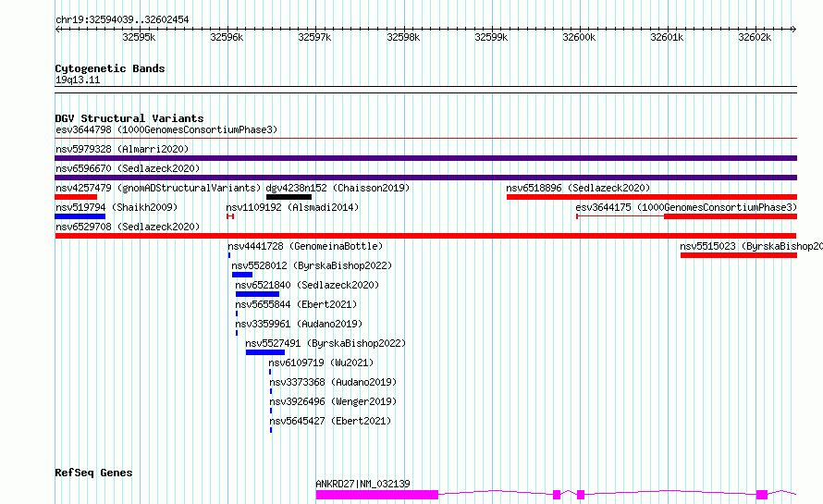Click the 32600k ruler label
Screen dimensions: 823x504
click(x=579, y=37)
